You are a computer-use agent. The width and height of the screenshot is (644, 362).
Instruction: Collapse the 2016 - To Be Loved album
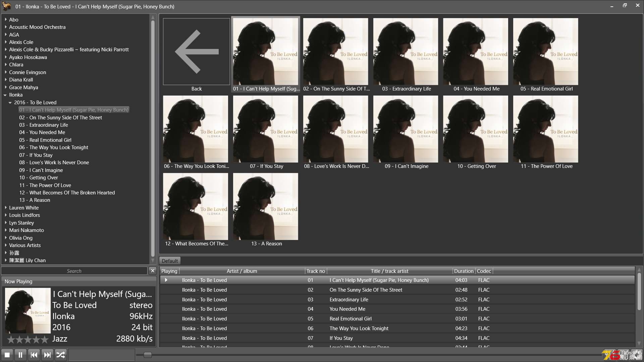point(10,103)
